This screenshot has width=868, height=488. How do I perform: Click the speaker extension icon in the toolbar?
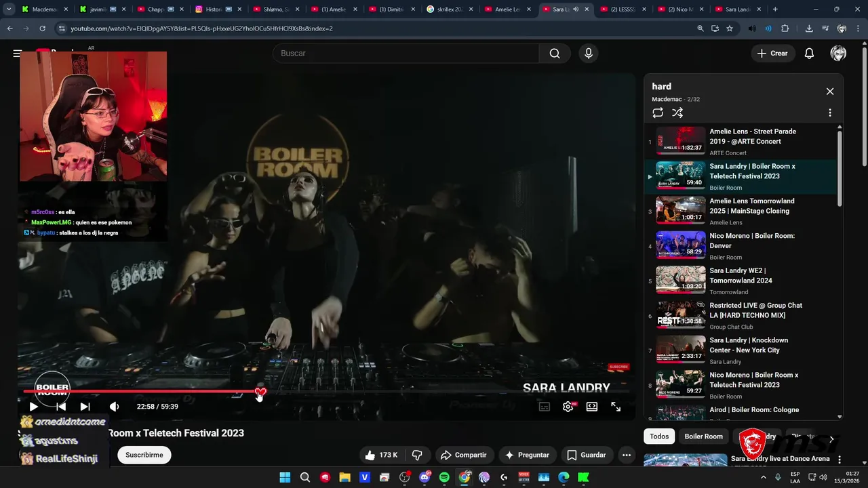click(x=752, y=28)
